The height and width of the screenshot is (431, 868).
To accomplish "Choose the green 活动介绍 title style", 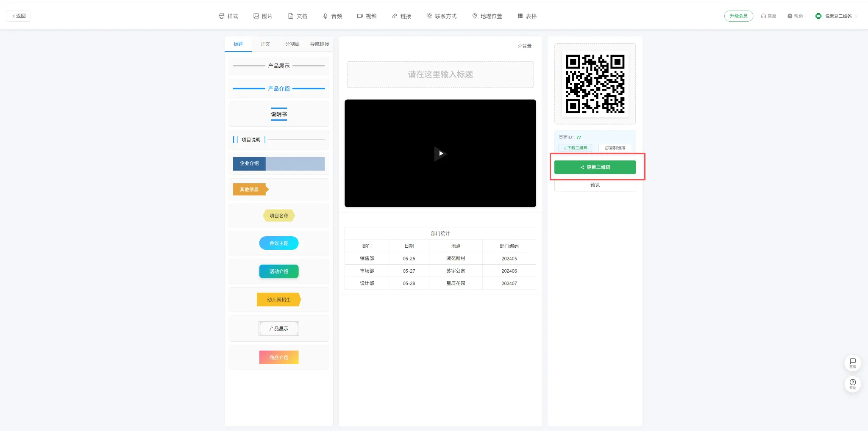I will pyautogui.click(x=279, y=271).
